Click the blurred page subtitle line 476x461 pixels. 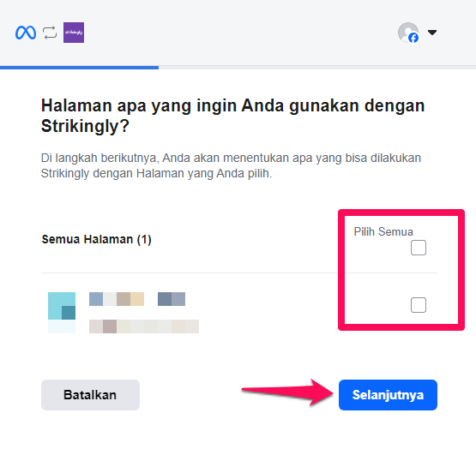144,326
